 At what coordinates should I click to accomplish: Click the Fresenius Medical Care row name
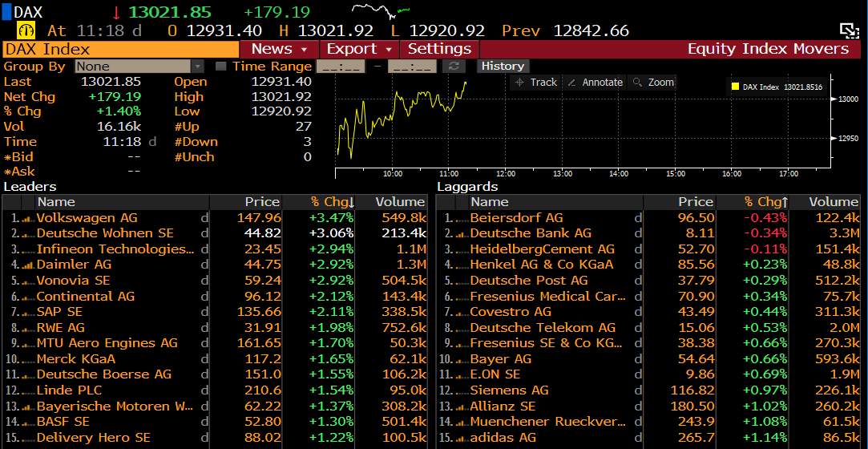[x=548, y=297]
